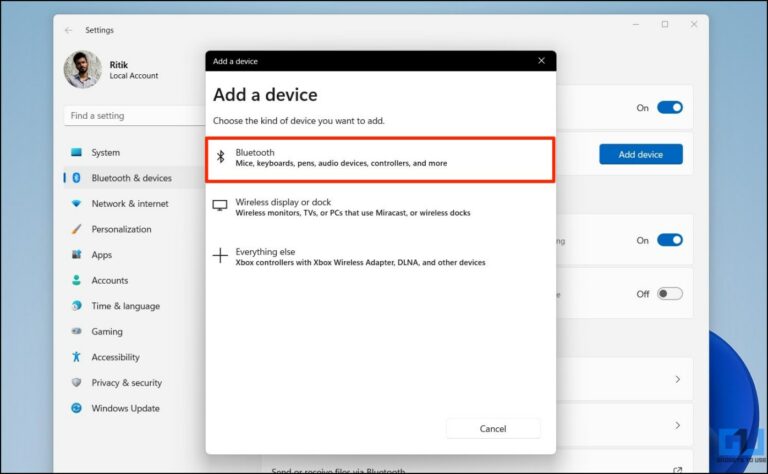The height and width of the screenshot is (474, 768).
Task: Click the Find a setting search box
Action: pos(135,116)
